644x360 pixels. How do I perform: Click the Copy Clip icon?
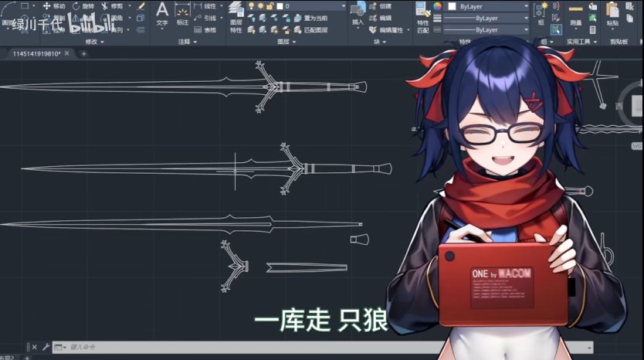pos(629,18)
